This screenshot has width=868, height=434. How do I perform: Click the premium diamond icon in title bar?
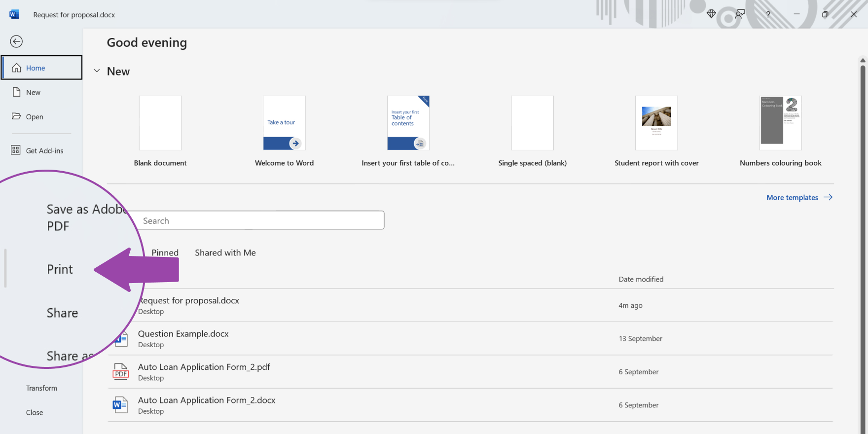coord(711,14)
